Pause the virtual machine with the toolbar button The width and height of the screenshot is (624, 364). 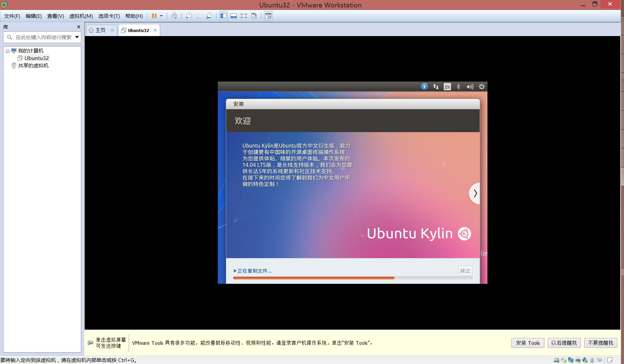154,16
